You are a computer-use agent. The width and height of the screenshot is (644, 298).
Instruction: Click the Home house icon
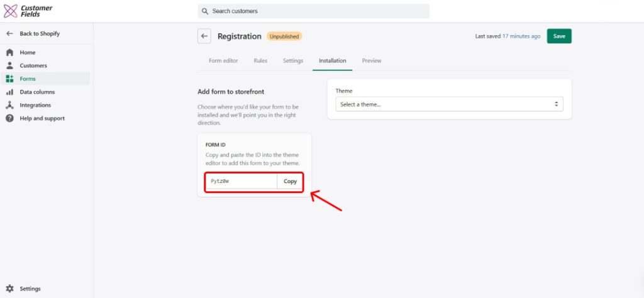click(x=9, y=53)
